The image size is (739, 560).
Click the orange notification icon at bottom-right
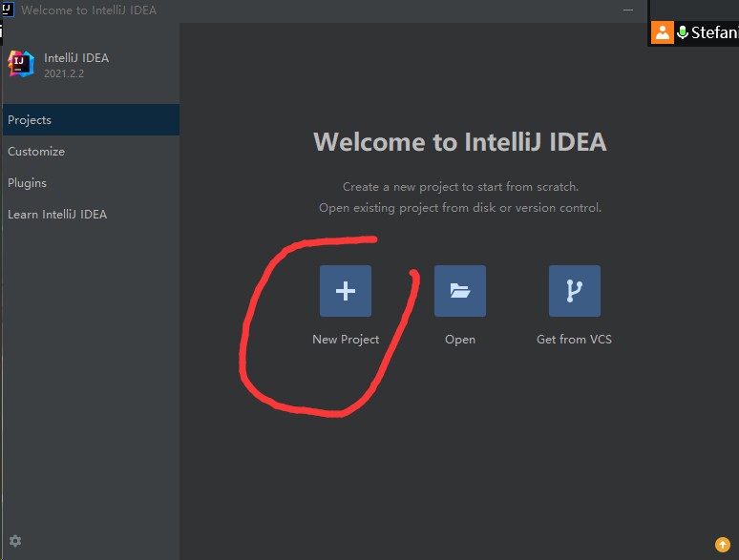[722, 545]
